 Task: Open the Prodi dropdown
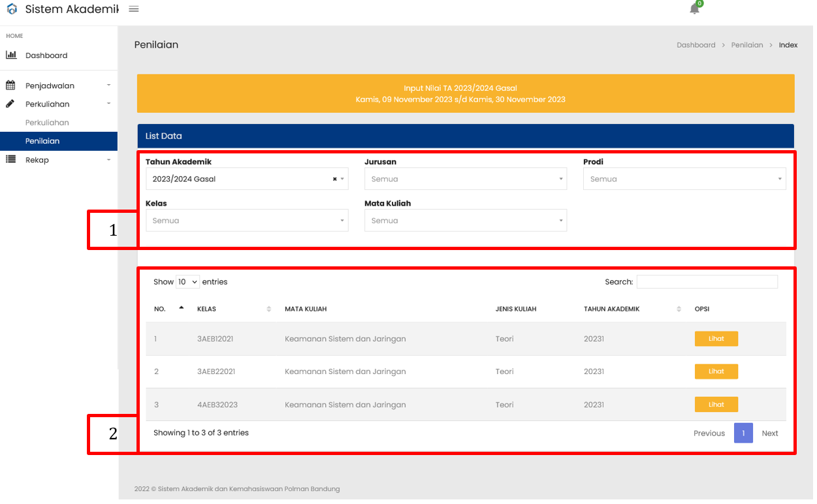(x=684, y=179)
